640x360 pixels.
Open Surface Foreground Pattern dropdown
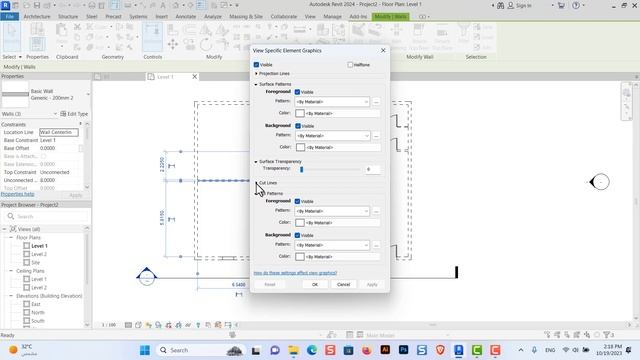tap(332, 102)
